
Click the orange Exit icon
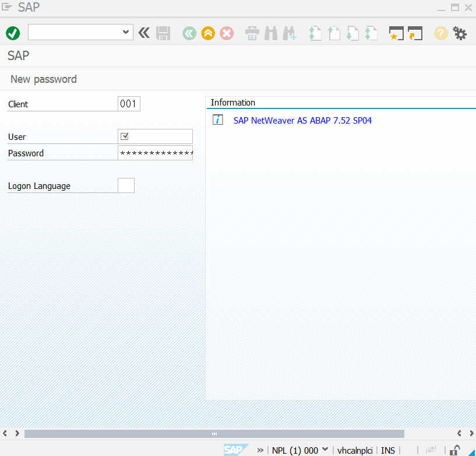click(x=208, y=33)
